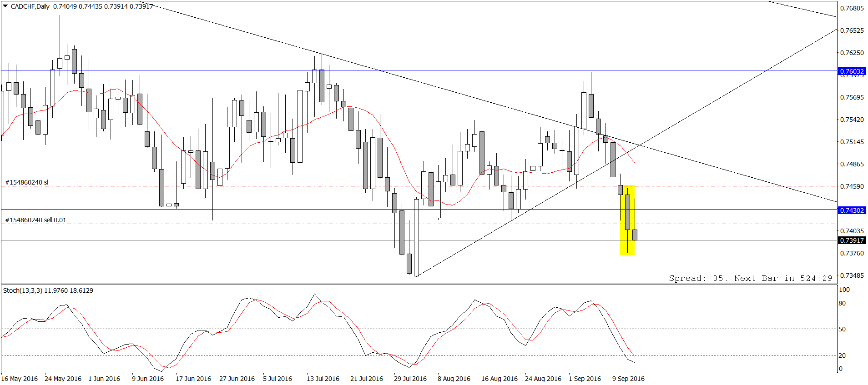Click the current price label 0.73917
Screen dimensions: 868x385
click(x=852, y=240)
